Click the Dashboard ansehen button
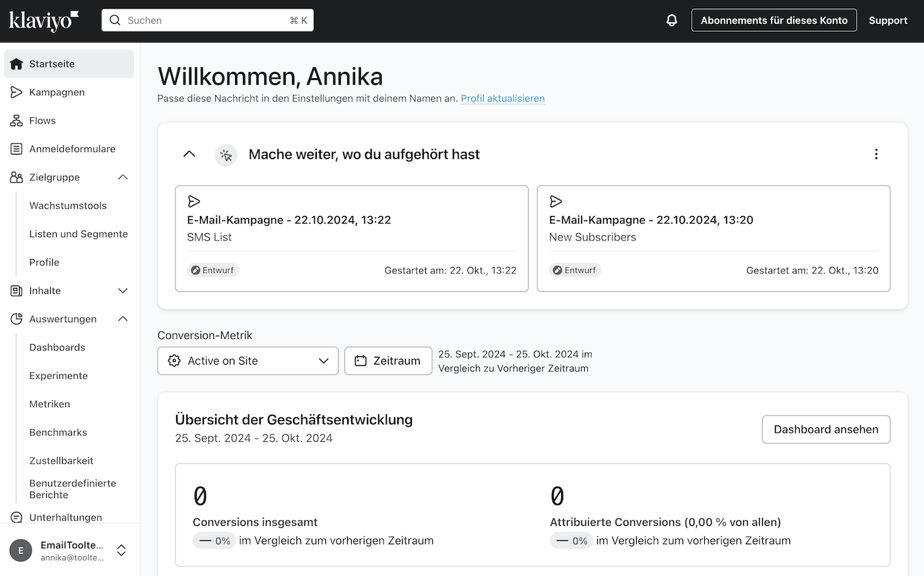 [826, 429]
